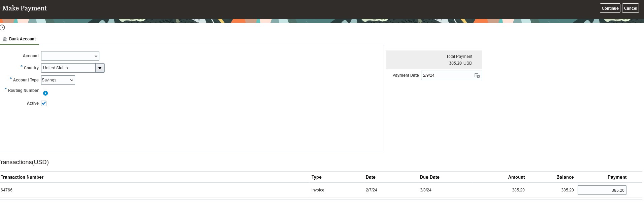644x217 pixels.
Task: Click the help question mark icon
Action: (x=2, y=28)
